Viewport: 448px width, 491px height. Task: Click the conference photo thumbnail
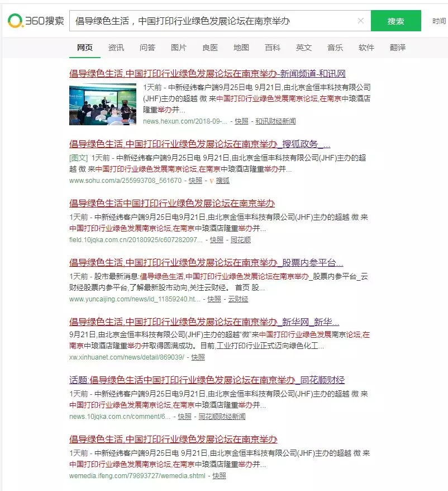[x=103, y=104]
